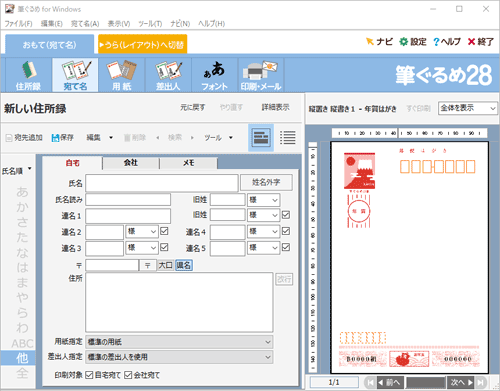Click into the 住所 address text area
The image size is (500, 391).
point(179,302)
